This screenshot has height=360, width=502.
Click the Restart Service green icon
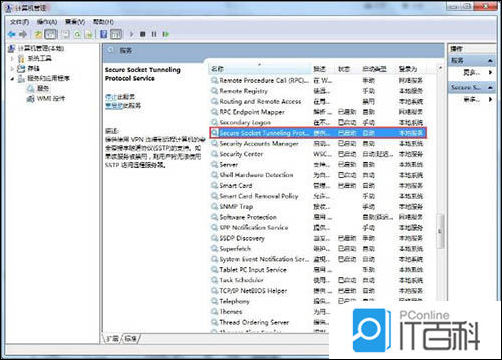tap(166, 34)
